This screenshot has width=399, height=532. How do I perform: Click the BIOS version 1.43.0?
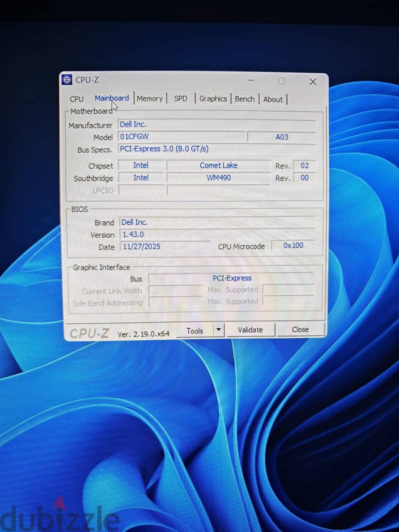[217, 234]
